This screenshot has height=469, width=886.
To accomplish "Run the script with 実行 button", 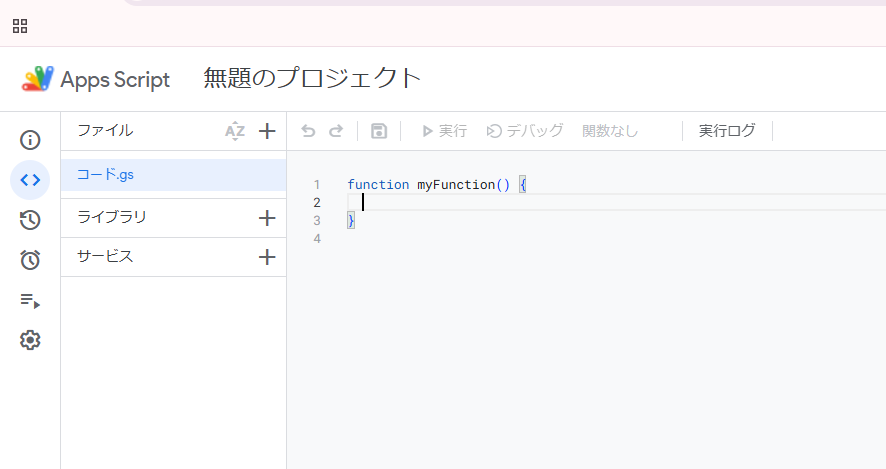I will (x=445, y=131).
